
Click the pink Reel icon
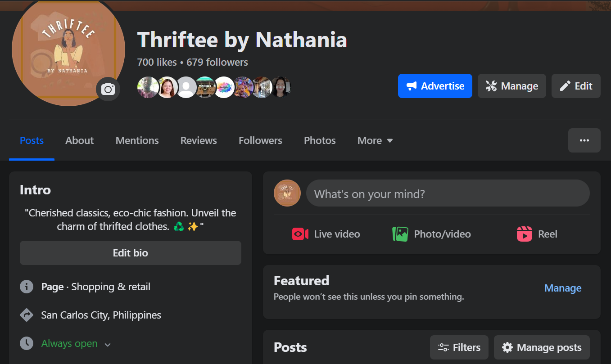(525, 234)
